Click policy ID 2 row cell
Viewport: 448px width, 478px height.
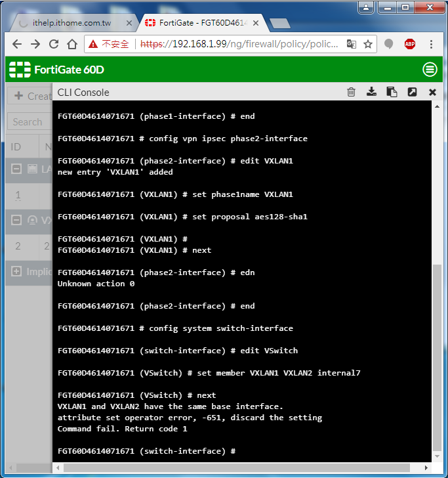point(18,246)
